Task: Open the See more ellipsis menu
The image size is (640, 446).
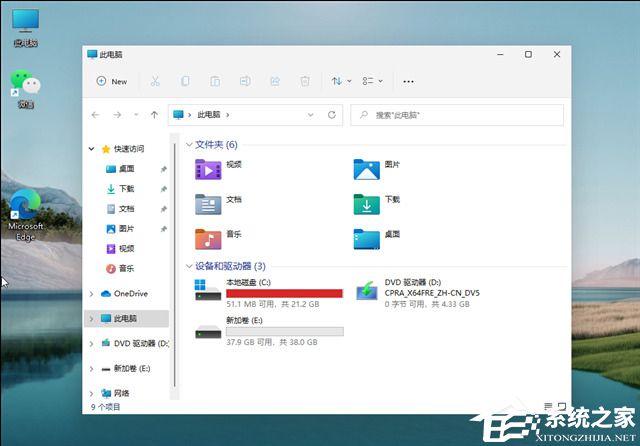Action: click(408, 81)
